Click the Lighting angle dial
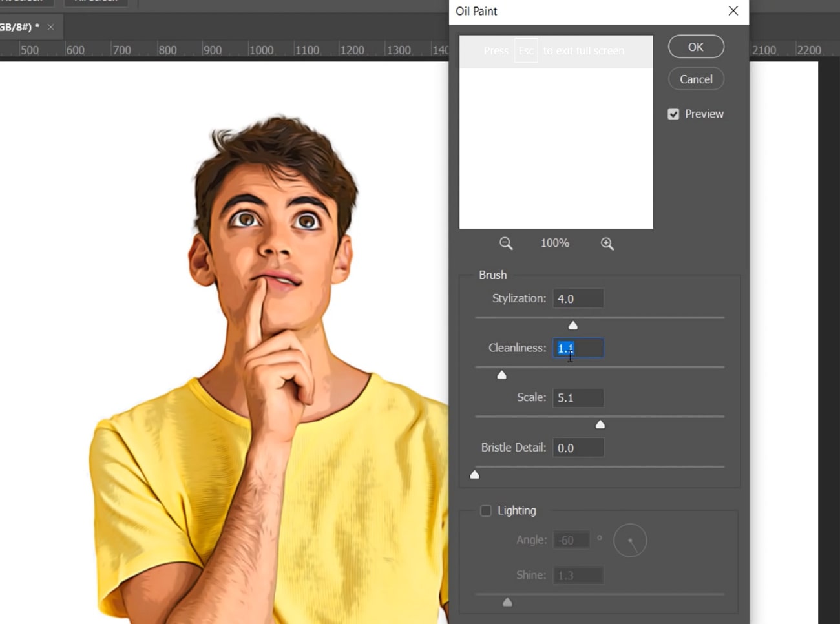This screenshot has height=624, width=840. coord(630,541)
